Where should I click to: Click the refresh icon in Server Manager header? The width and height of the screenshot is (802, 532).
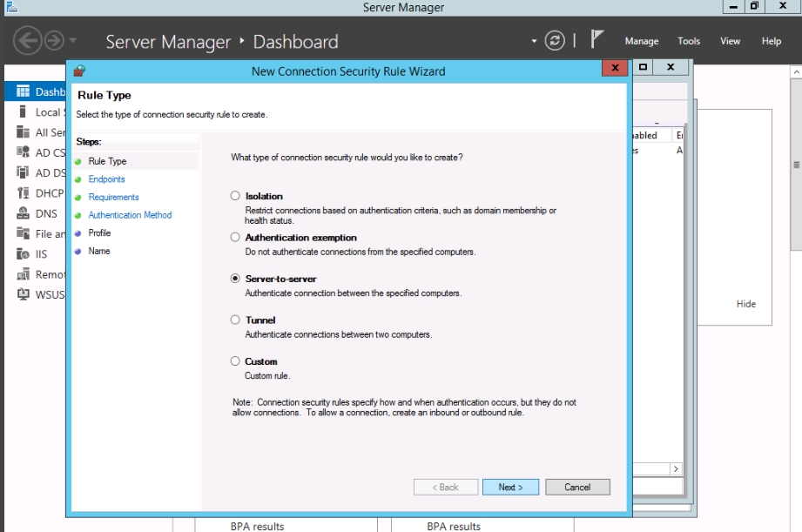coord(555,40)
